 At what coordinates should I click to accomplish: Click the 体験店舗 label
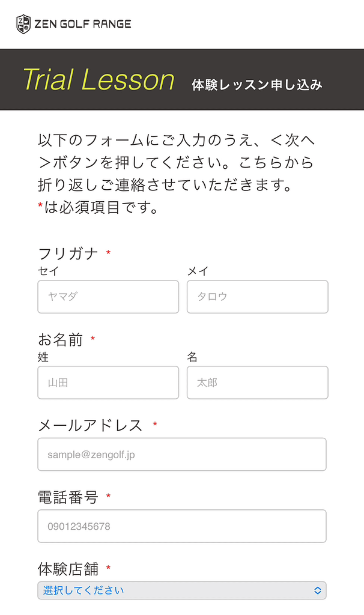click(67, 569)
